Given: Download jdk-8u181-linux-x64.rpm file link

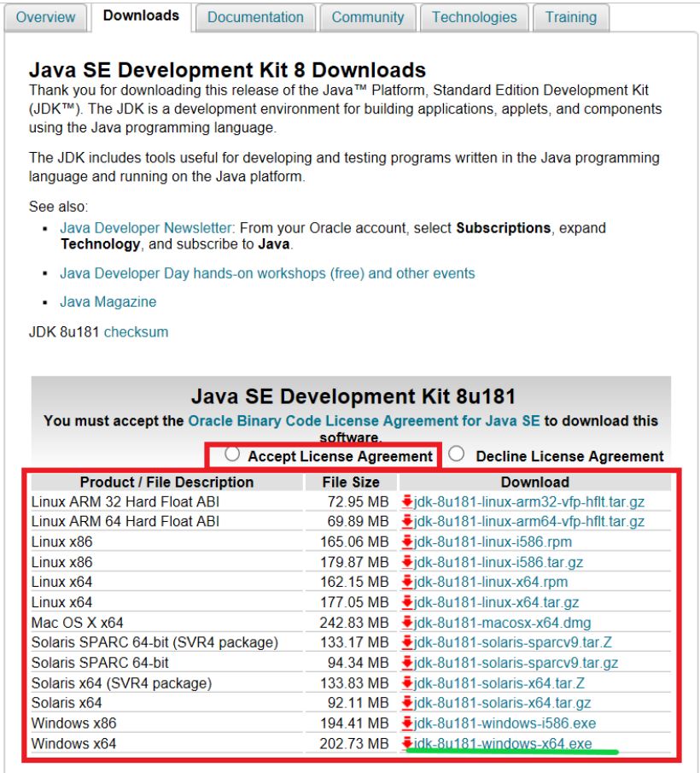Looking at the screenshot, I should (x=491, y=582).
